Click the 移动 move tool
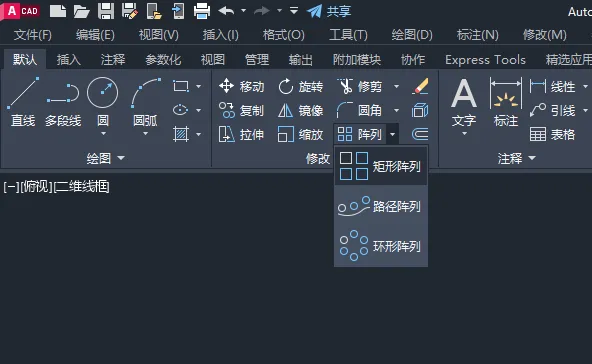The image size is (592, 364). pos(242,86)
